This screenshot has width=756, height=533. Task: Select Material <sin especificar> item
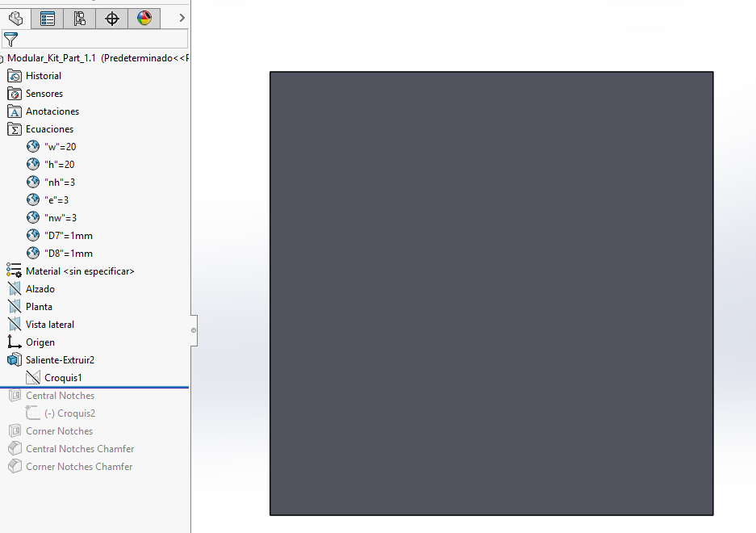80,271
